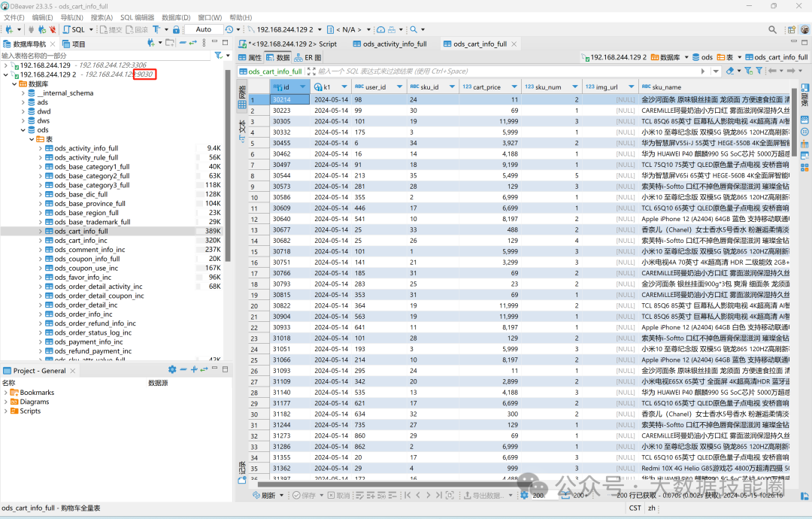Open the 帮助(H) menu
This screenshot has width=812, height=519.
click(x=241, y=17)
